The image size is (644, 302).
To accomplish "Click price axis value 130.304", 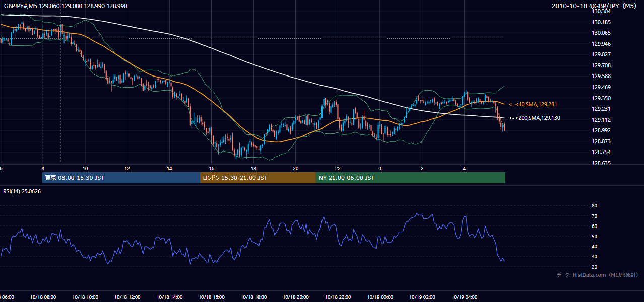I will [x=601, y=12].
